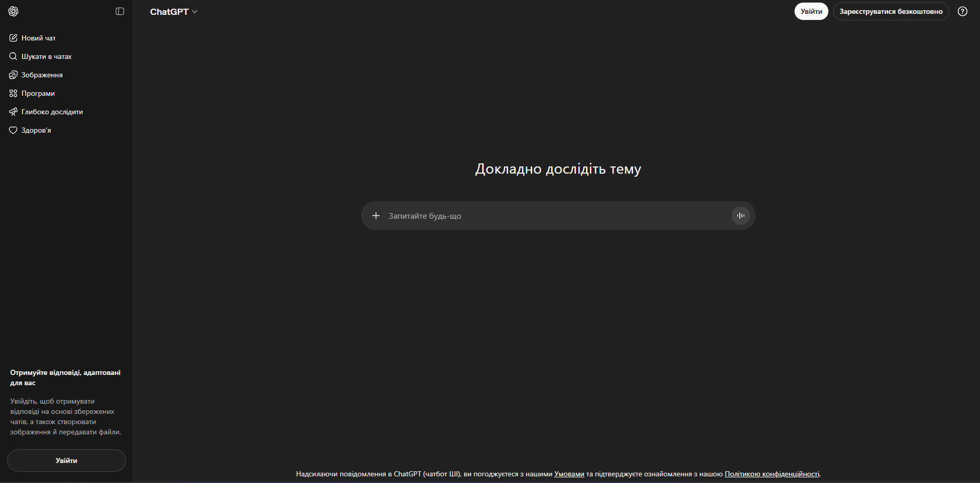Open attachments with the plus button

coord(376,216)
